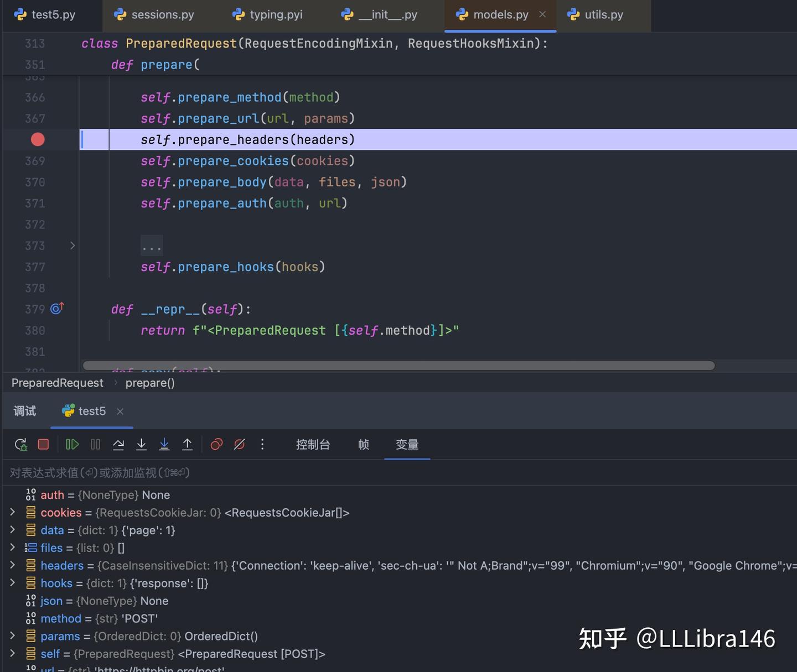Viewport: 797px width, 672px height.
Task: Click the 调试 debug panel label
Action: (25, 411)
